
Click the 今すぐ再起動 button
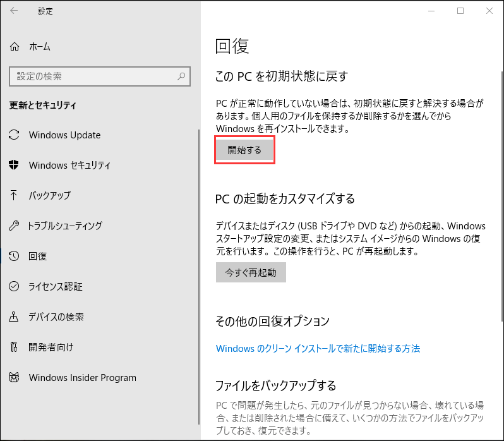tap(251, 272)
